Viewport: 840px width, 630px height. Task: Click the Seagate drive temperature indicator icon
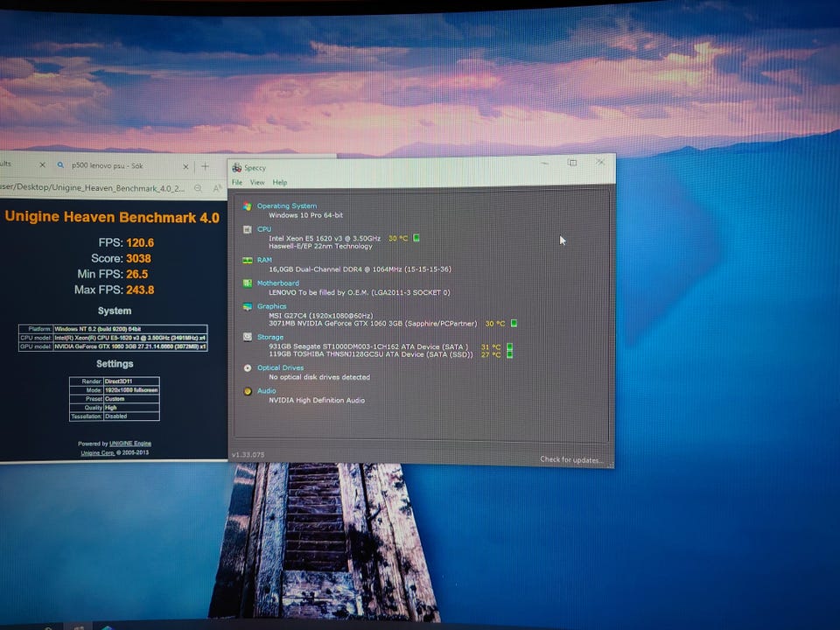[509, 346]
